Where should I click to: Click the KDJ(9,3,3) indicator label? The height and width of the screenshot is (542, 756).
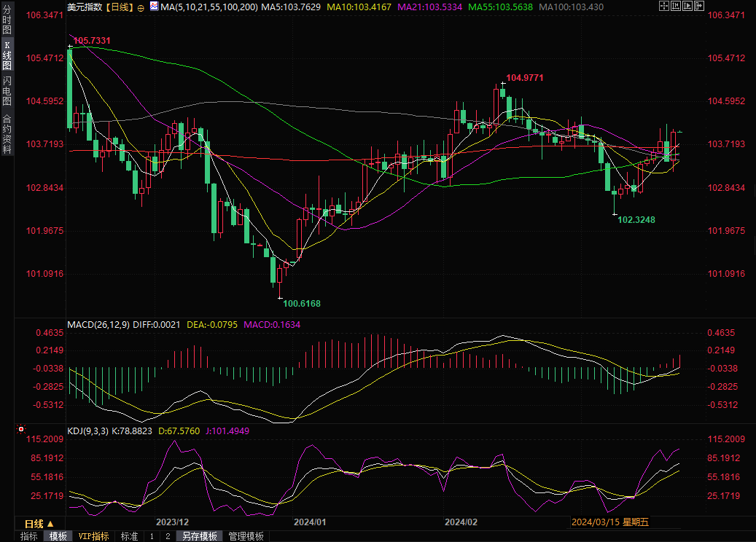pyautogui.click(x=87, y=431)
